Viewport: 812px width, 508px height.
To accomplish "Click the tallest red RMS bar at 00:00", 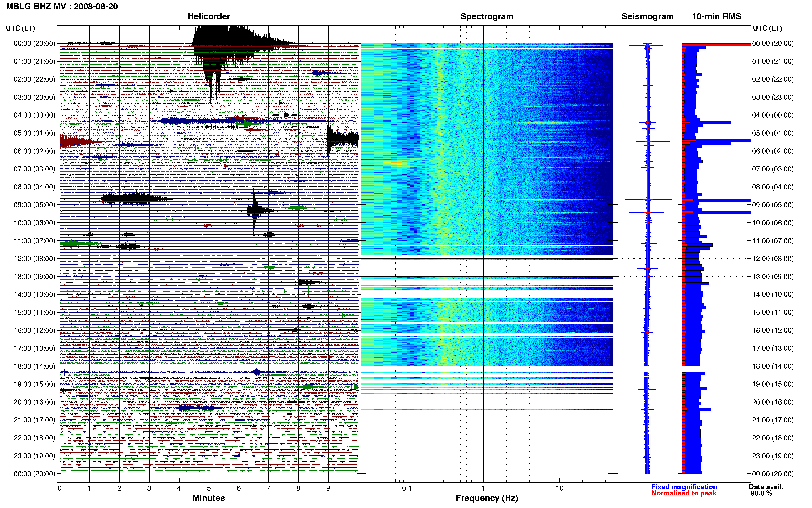I will pos(716,45).
